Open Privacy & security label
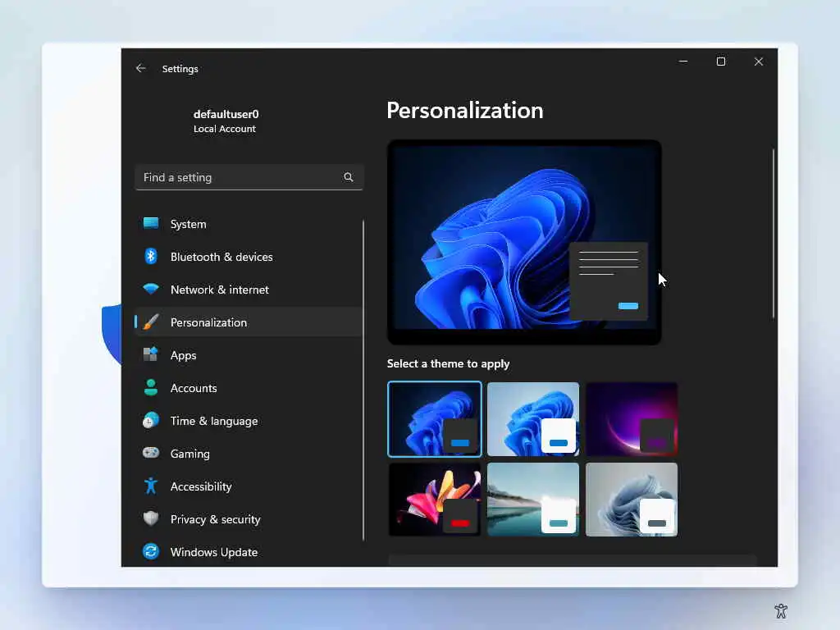 click(x=216, y=519)
